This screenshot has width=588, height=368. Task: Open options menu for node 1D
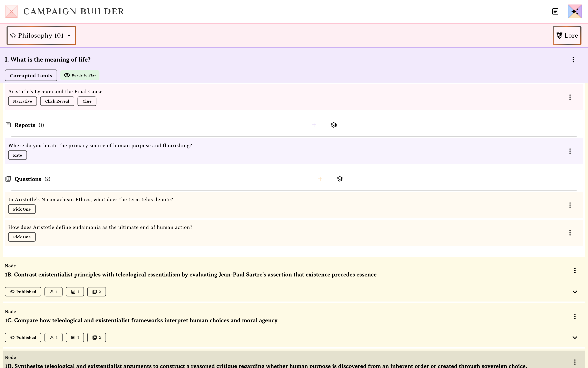[575, 362]
